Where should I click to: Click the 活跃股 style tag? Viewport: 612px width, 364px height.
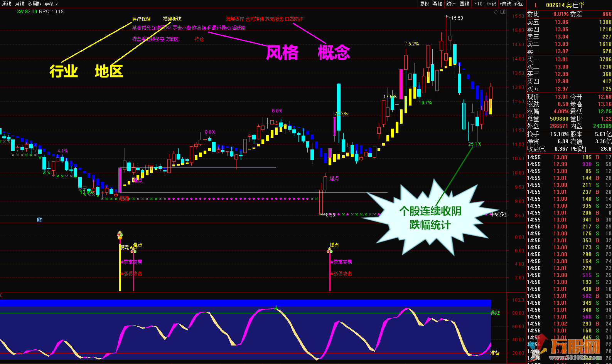pos(238,28)
